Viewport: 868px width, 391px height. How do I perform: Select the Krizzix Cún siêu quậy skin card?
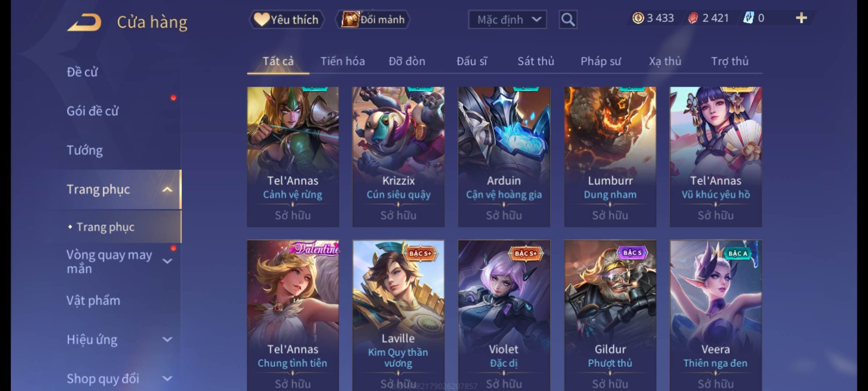coord(398,157)
